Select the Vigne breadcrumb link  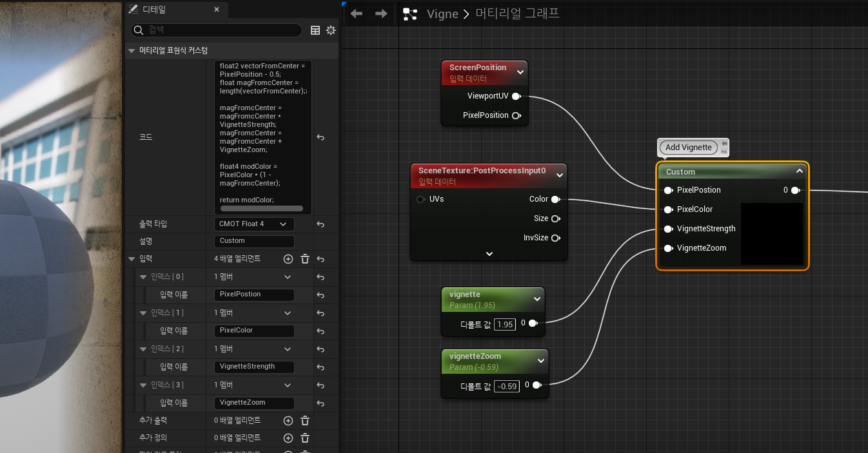pyautogui.click(x=442, y=14)
